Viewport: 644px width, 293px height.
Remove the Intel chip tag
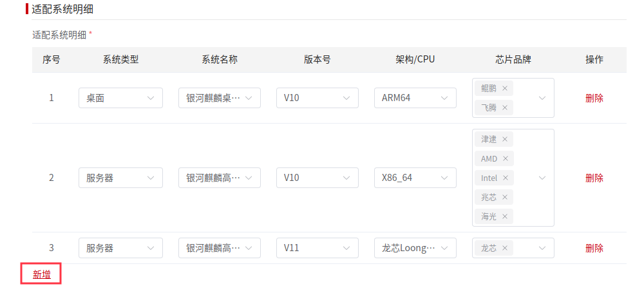506,178
